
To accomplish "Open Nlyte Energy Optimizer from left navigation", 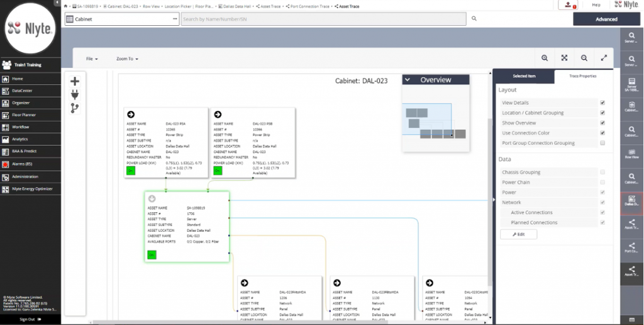I will pyautogui.click(x=30, y=189).
